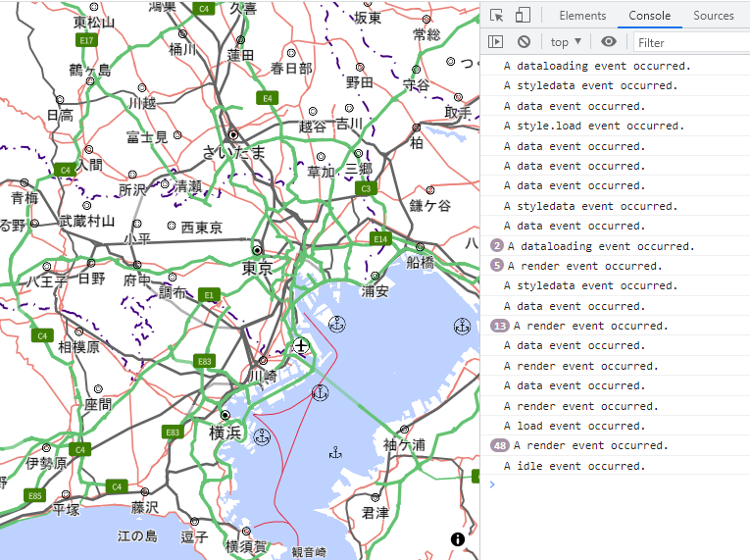Click the 横須賀 map label
This screenshot has height=560, width=750.
(x=246, y=546)
